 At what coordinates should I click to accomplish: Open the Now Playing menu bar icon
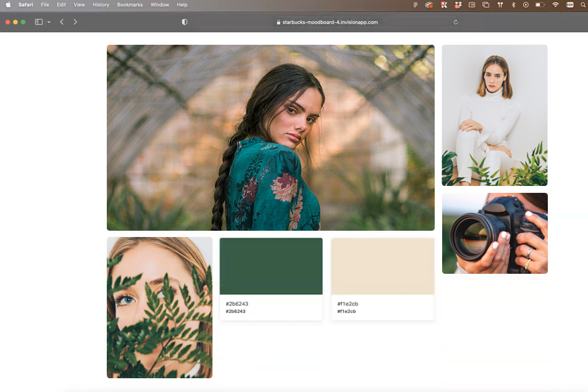(x=526, y=5)
